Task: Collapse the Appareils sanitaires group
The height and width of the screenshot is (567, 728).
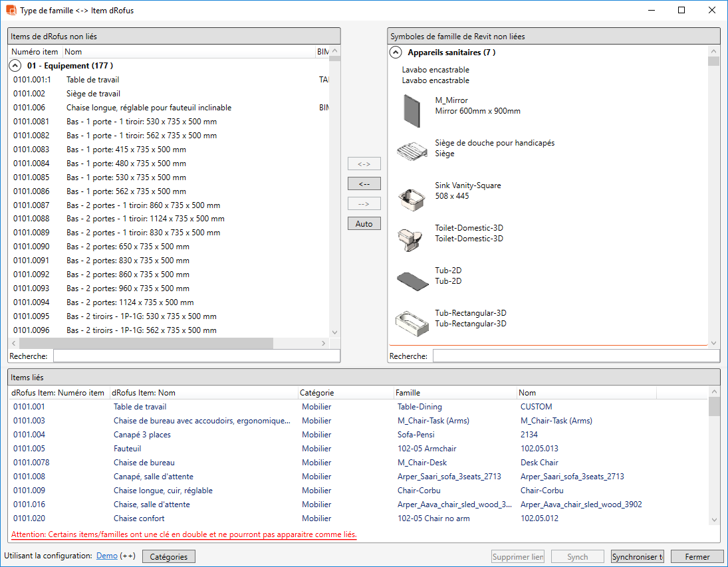Action: [396, 53]
